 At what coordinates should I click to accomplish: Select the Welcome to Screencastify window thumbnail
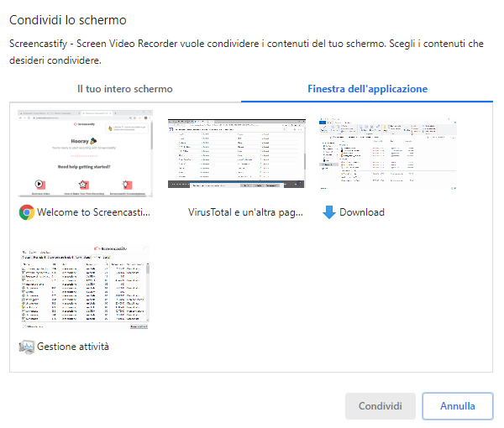click(x=85, y=154)
